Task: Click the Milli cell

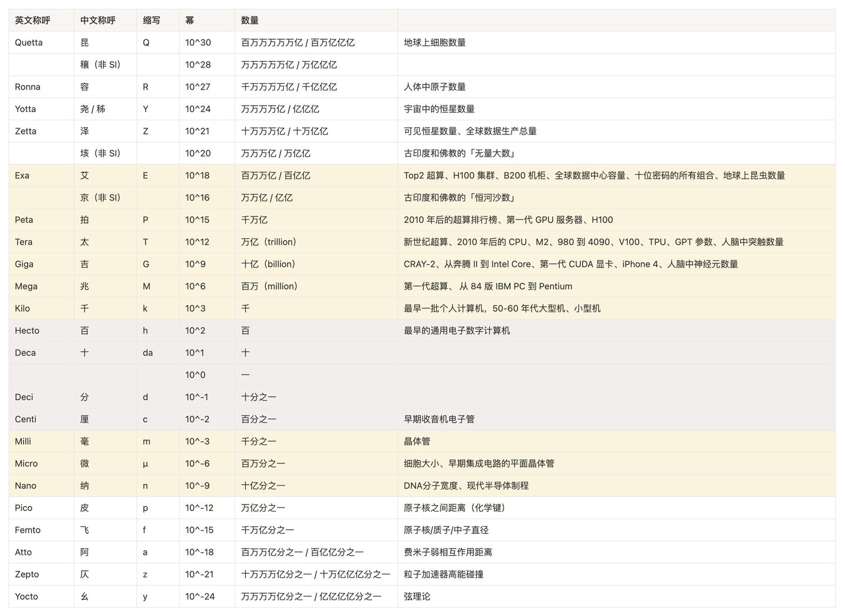Action: 41,442
